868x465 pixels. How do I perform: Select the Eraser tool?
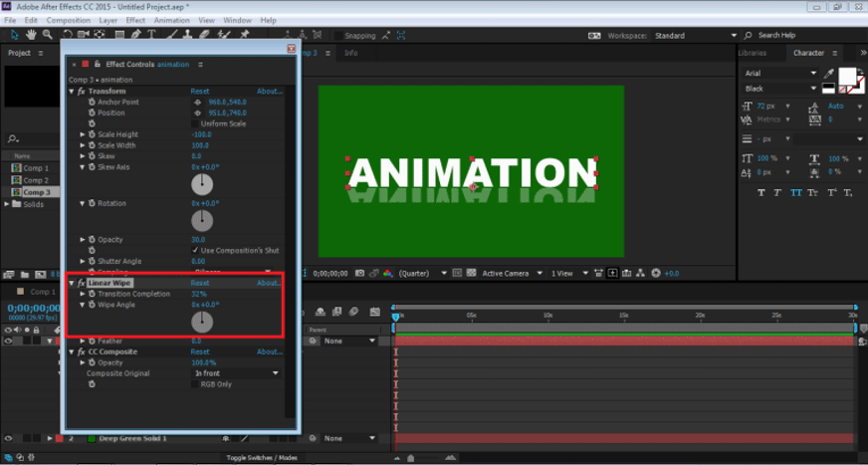click(x=204, y=35)
